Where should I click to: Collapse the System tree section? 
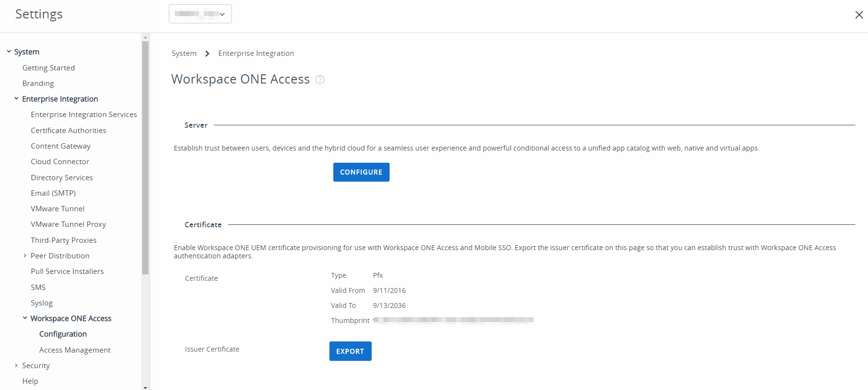[9, 51]
